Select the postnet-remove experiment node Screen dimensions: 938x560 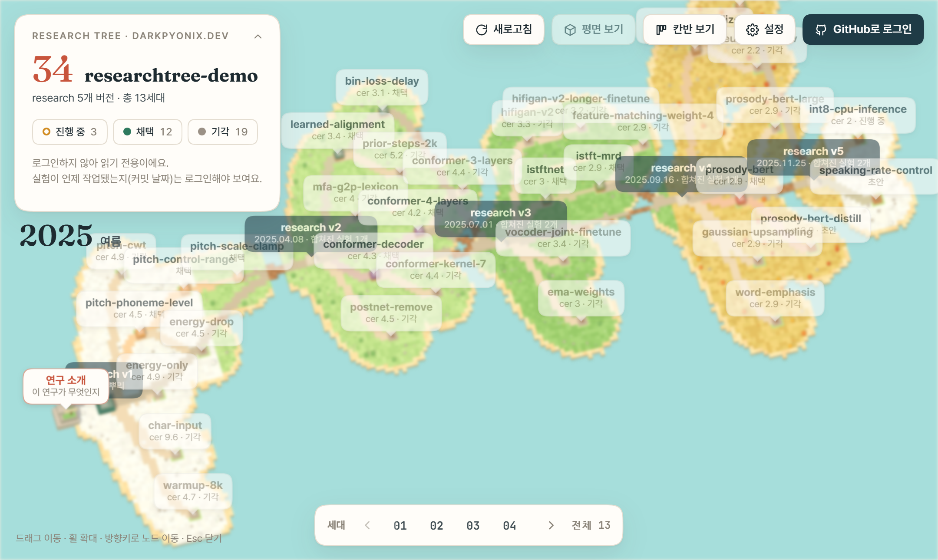click(x=391, y=313)
